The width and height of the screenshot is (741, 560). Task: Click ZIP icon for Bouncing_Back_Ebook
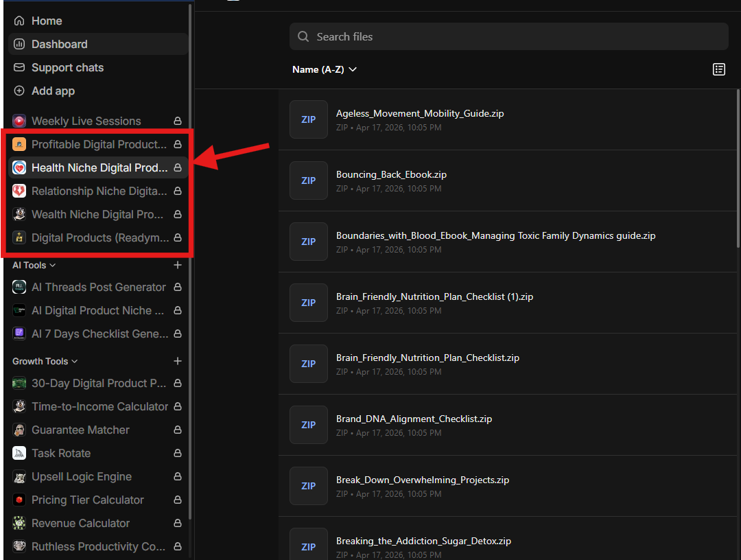(x=309, y=180)
